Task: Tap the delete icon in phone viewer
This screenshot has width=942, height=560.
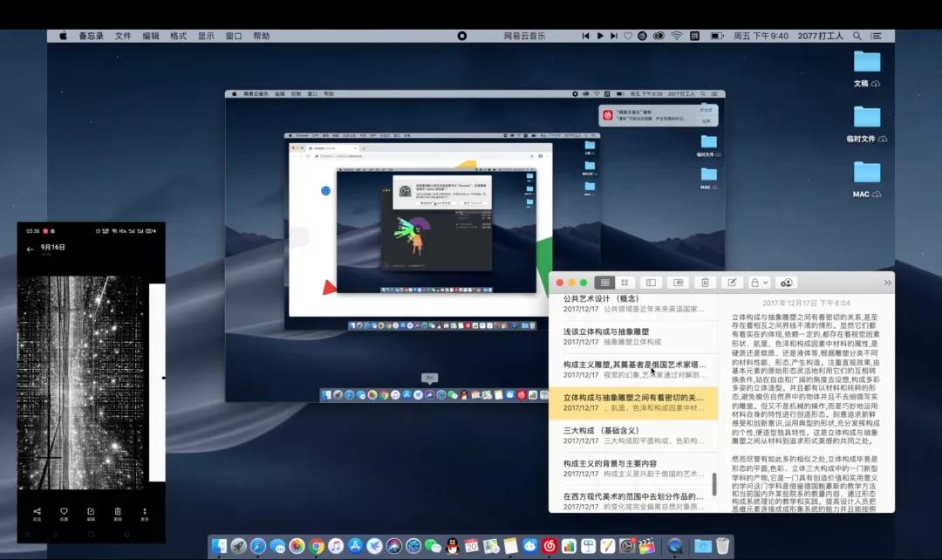Action: (118, 514)
